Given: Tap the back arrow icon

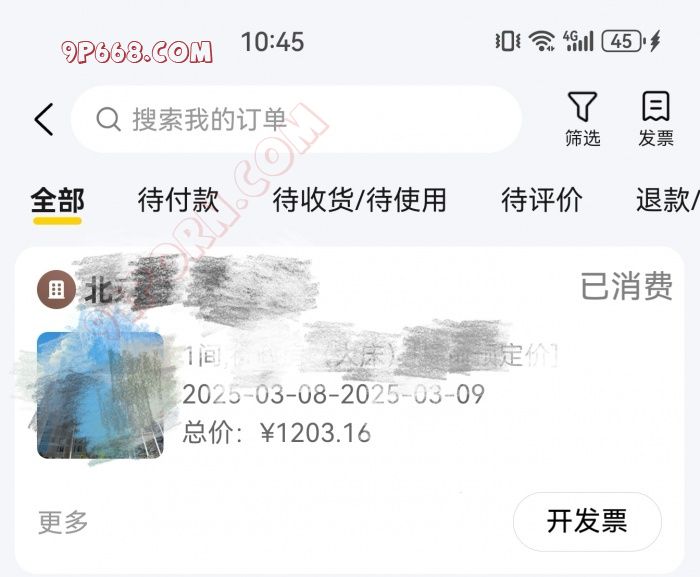Looking at the screenshot, I should point(44,119).
